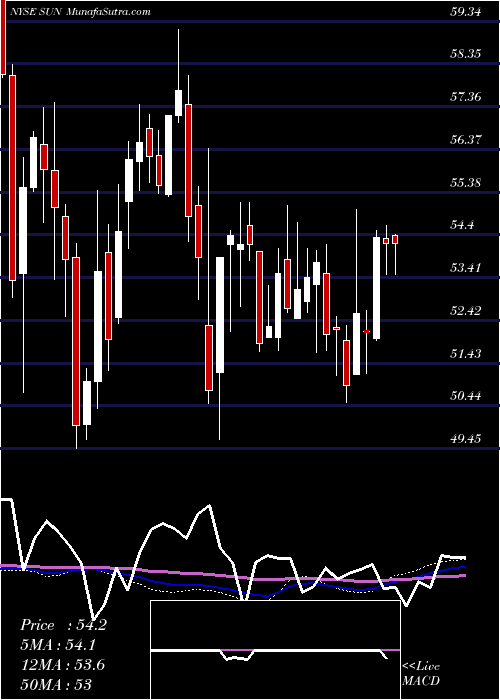Viewport: 500px width, 700px height.
Task: Select the 53.41 price axis label
Action: [466, 268]
